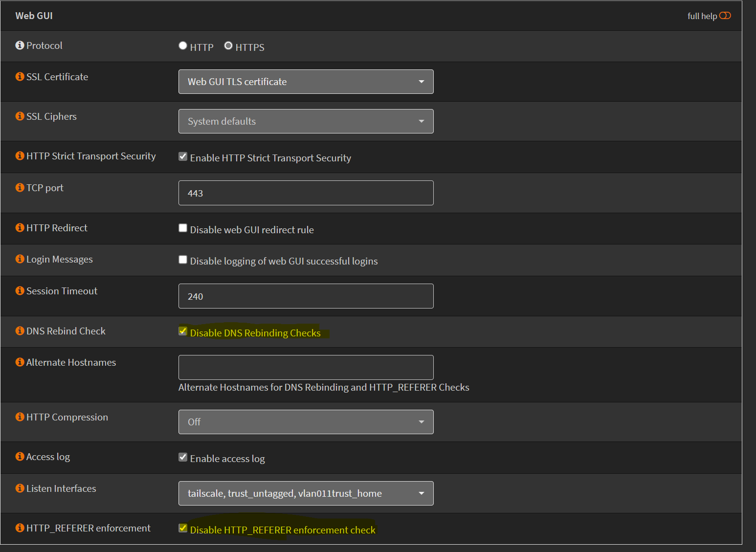Screen dimensions: 756x552
Task: Click the DNS Rebind Check info icon
Action: tap(20, 331)
